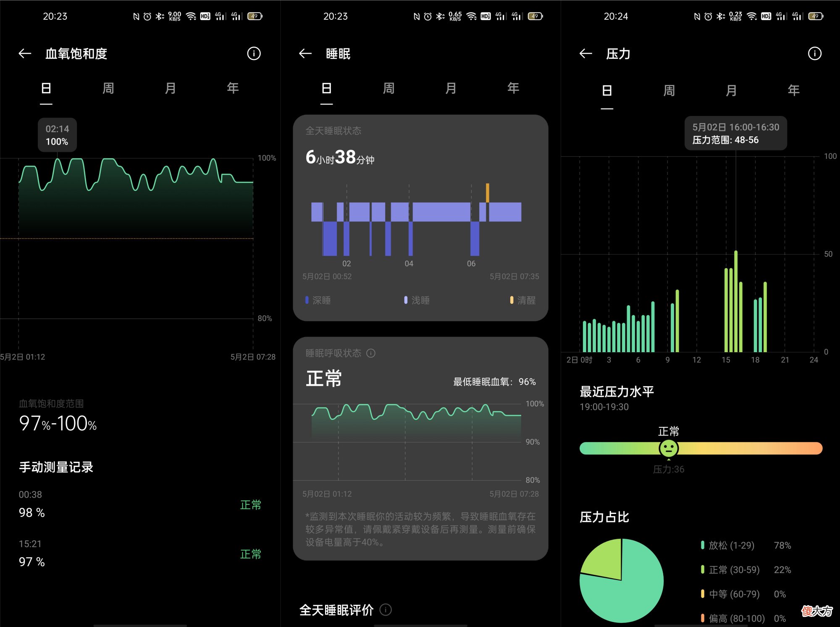Switch to 周 tab in 睡眠 screen
The width and height of the screenshot is (840, 627).
click(x=389, y=88)
